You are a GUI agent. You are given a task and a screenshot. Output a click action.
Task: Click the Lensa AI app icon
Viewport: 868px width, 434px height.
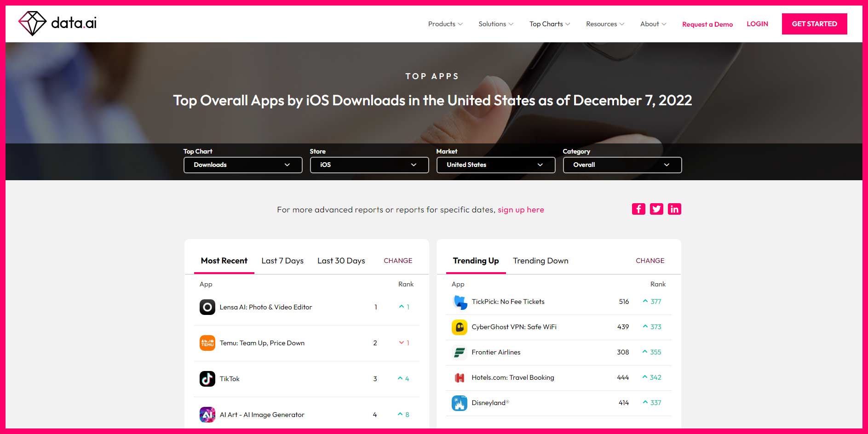pyautogui.click(x=207, y=307)
